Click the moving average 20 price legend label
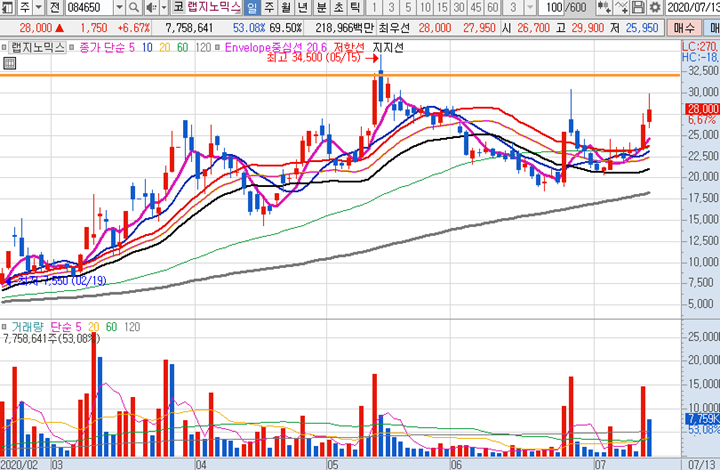 (x=165, y=48)
